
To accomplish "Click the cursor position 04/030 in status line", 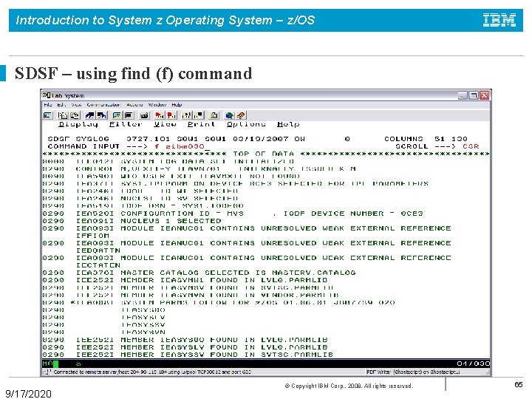I will (474, 364).
